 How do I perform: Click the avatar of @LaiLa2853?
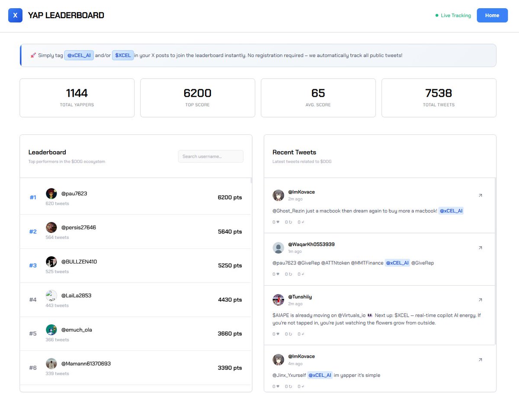(51, 296)
